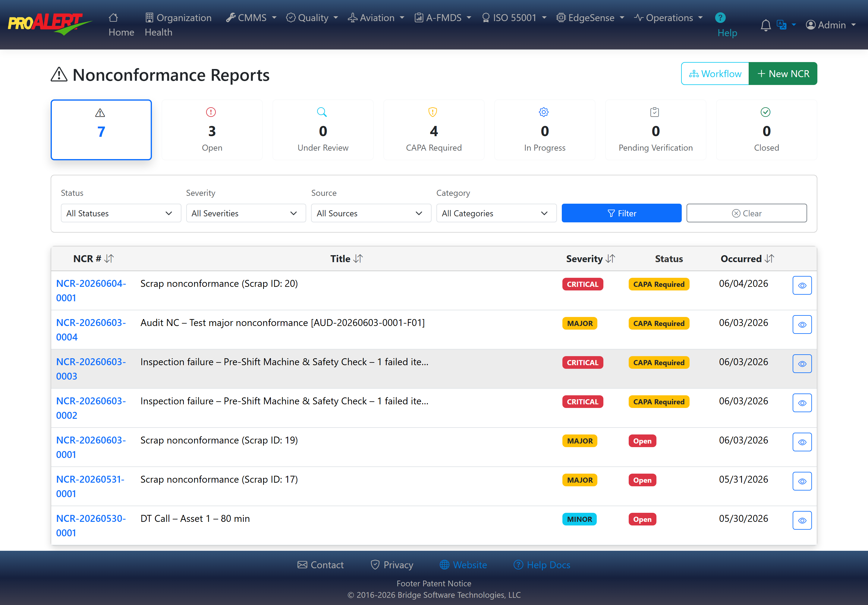868x605 pixels.
Task: Open link NCR-20260604-0001
Action: [x=91, y=290]
